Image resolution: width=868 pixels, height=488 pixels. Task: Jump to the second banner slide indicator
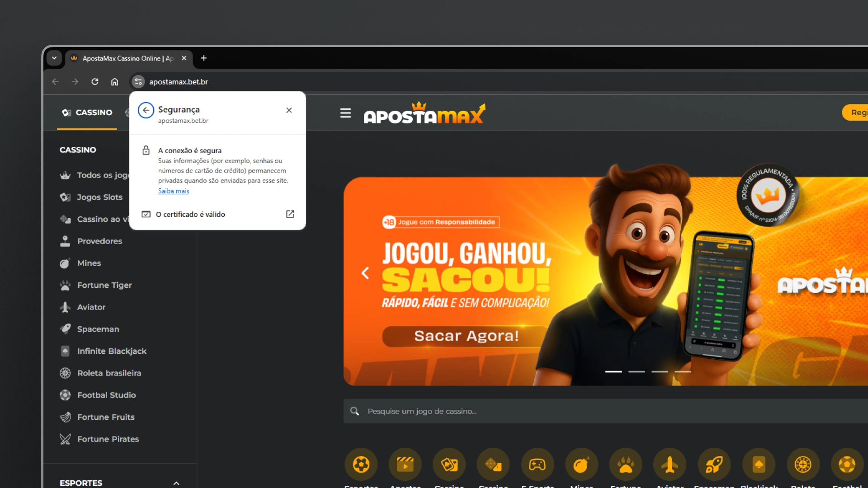pos(637,371)
